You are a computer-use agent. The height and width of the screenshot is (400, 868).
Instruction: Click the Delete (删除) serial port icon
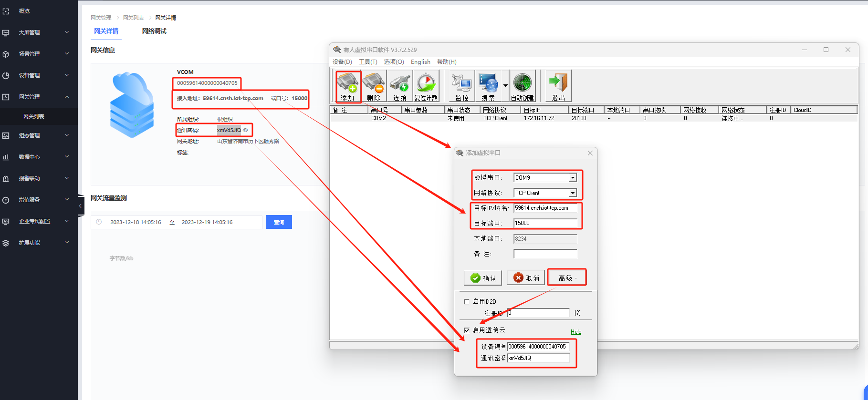coord(374,86)
